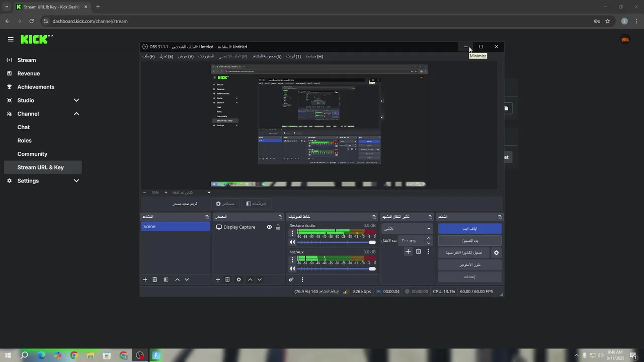Start recording with بدء التسجيل button
Screen dimensions: 644x362
coord(469,240)
